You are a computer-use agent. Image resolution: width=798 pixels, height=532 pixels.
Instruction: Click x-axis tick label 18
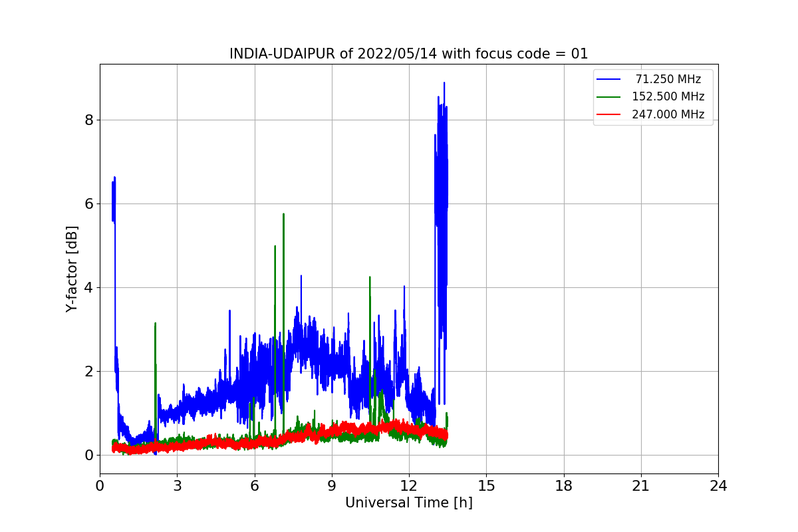click(x=563, y=486)
